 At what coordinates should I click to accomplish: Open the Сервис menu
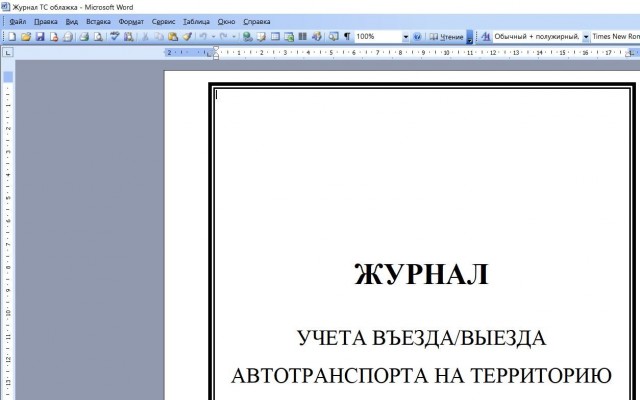point(163,22)
